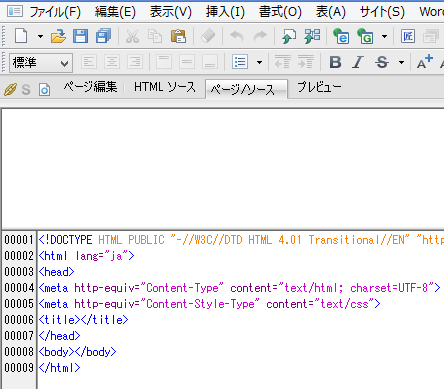The width and height of the screenshot is (444, 389).
Task: Open the 編集(E) menu
Action: click(115, 12)
